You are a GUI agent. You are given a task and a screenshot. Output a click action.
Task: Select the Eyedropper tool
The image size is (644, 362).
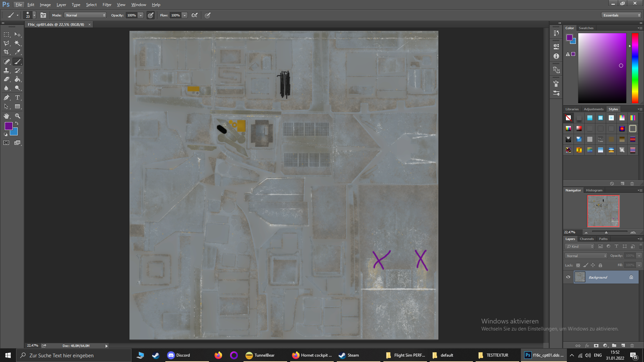point(17,52)
